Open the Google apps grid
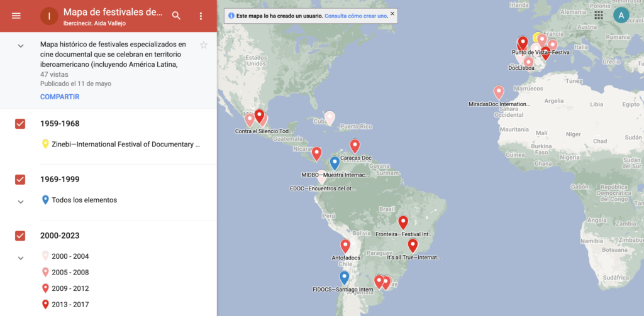Viewport: 644px width, 316px height. tap(598, 15)
